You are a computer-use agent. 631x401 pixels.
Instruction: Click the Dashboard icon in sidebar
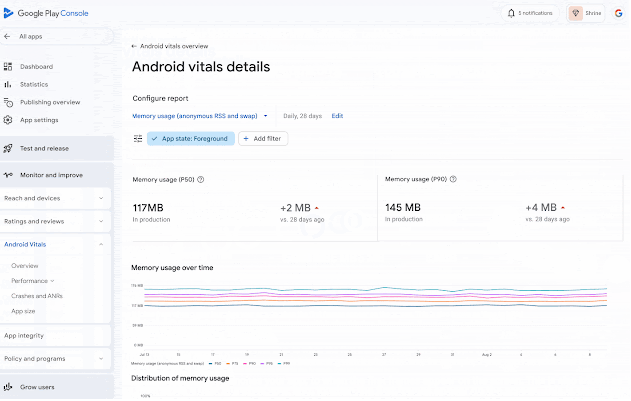[x=8, y=66]
